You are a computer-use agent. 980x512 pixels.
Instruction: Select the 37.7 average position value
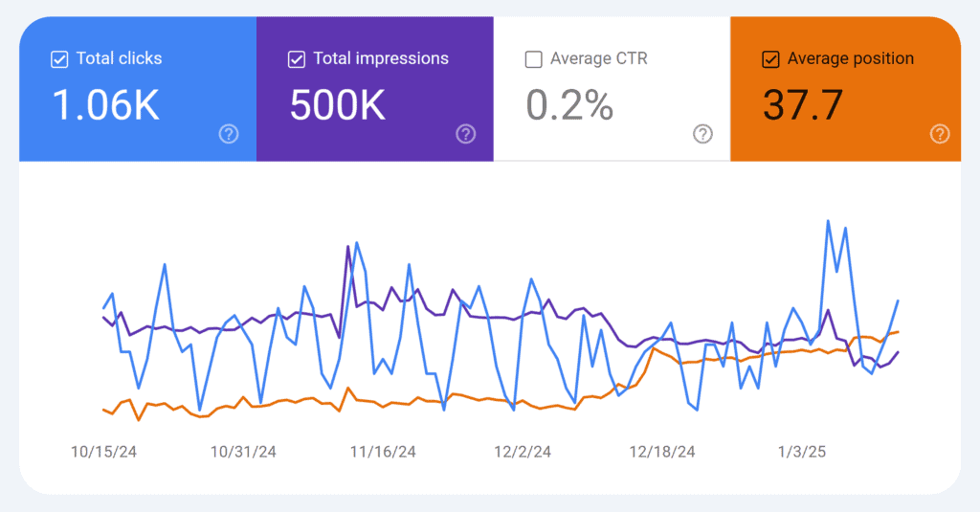(803, 104)
